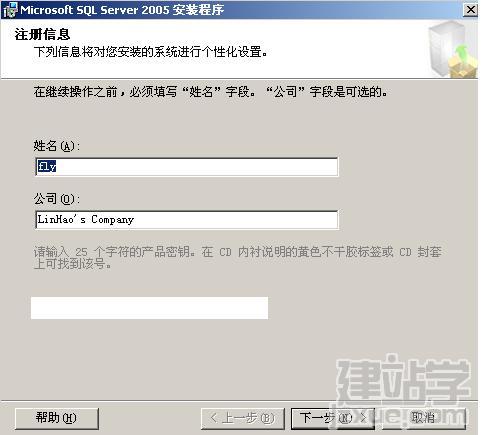The width and height of the screenshot is (482, 435).
Task: Click the SQL Server installer title bar icon
Action: point(9,10)
